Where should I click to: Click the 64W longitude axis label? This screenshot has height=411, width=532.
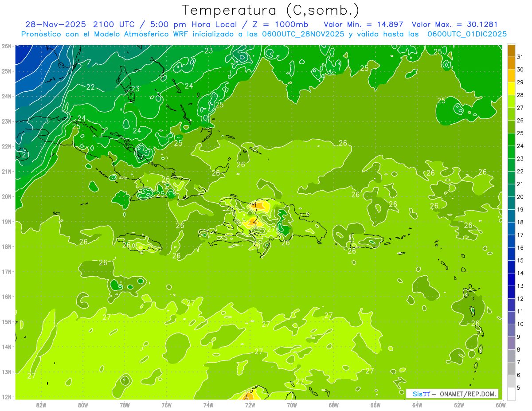click(x=417, y=405)
